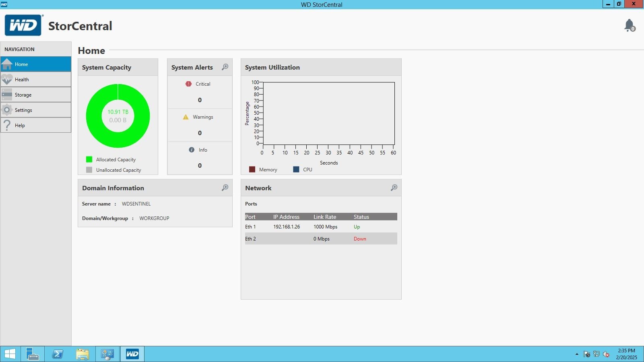Click the CPU legend color swatch
The image size is (644, 362).
[296, 169]
